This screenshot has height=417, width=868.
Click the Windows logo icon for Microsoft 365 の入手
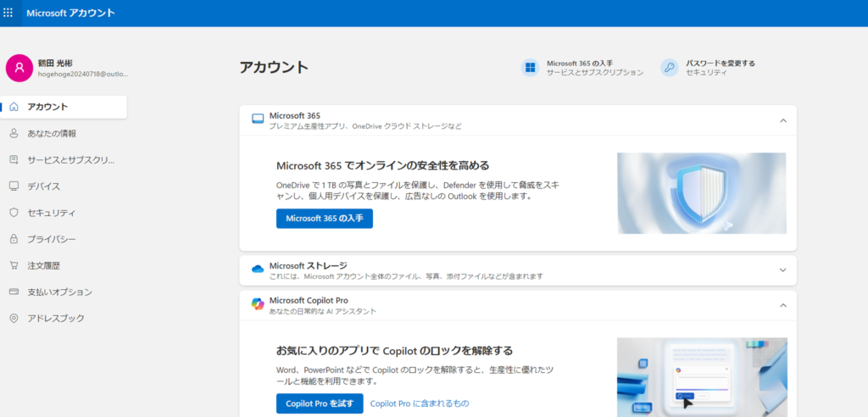[x=530, y=68]
